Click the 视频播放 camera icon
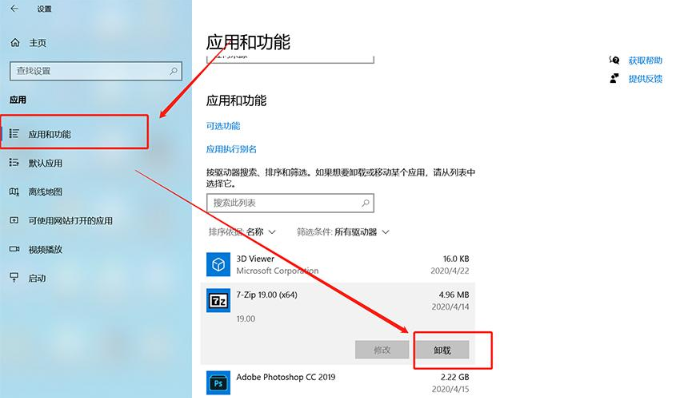The image size is (686, 398). [x=14, y=249]
